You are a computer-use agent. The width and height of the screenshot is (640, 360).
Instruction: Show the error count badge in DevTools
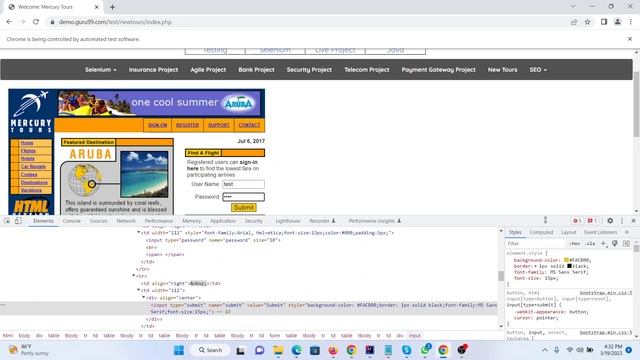tap(577, 220)
